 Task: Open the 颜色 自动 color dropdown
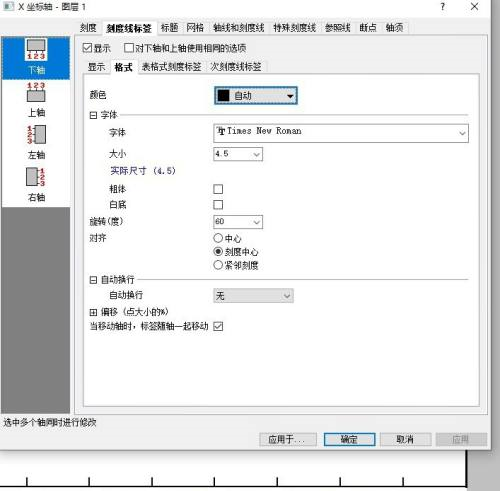pos(256,96)
